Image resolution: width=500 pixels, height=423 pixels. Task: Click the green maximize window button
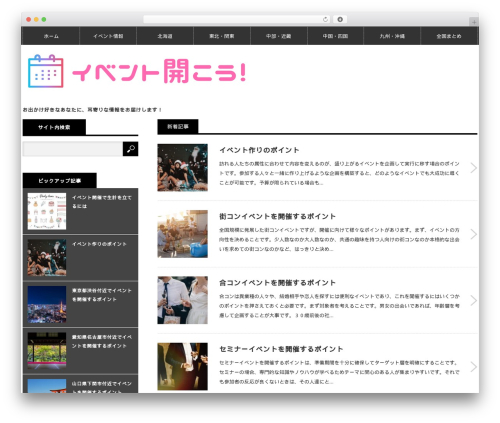click(44, 19)
